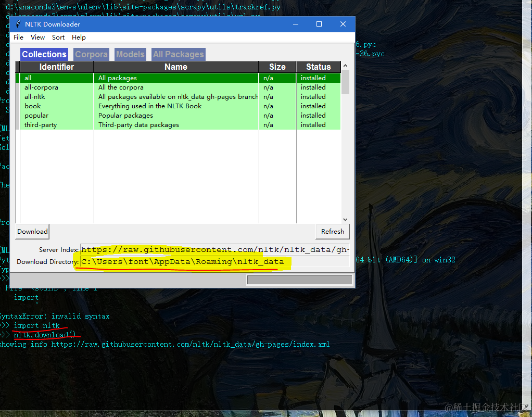Click 'installed' status of 'book' row
This screenshot has height=417, width=532.
313,106
